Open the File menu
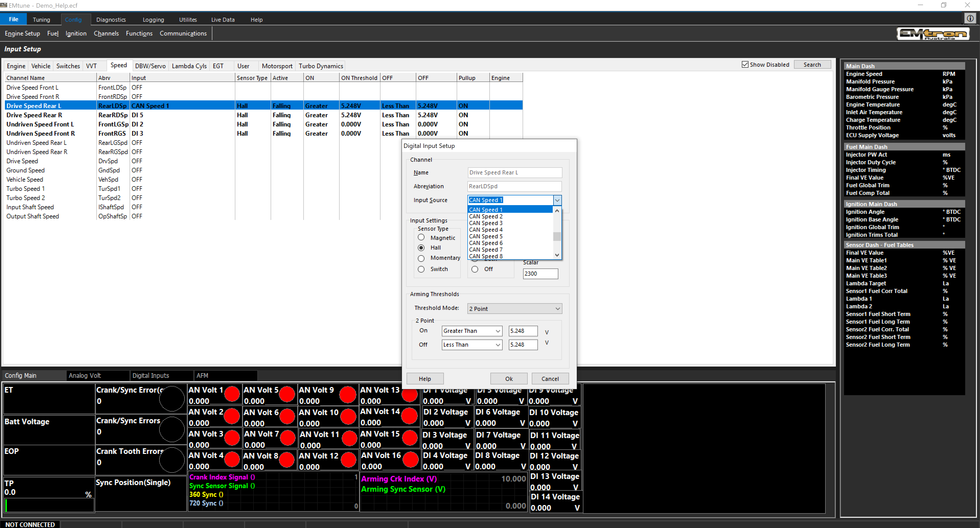Viewport: 980px width, 528px height. pos(13,19)
